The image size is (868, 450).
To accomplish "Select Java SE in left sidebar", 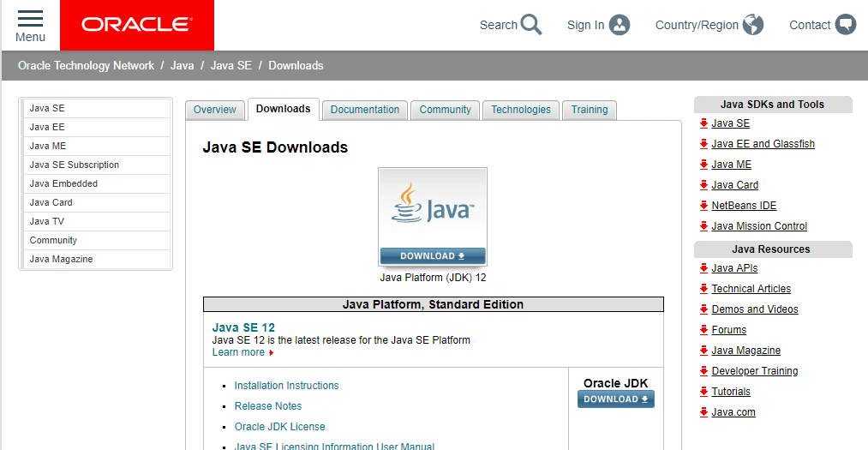I will coord(96,108).
